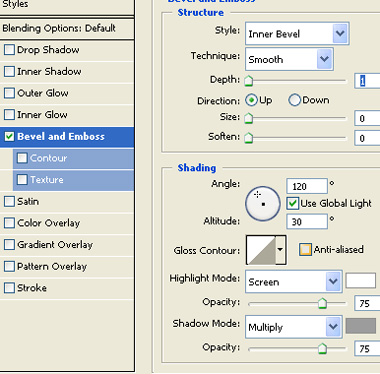This screenshot has height=374, width=380.
Task: Uncheck the Bevel and Emboss checkbox
Action: [x=9, y=136]
